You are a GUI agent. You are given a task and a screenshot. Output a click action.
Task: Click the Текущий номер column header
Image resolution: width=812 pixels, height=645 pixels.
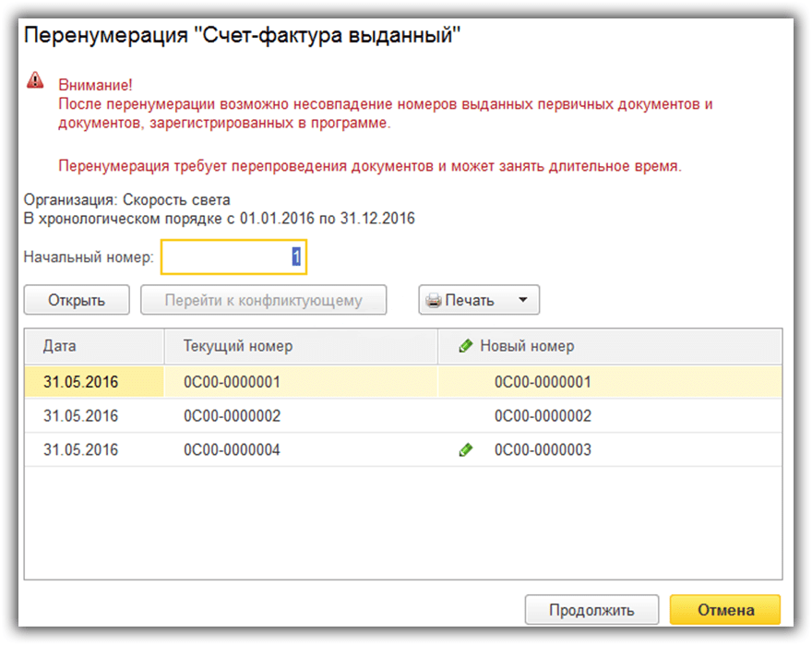(238, 346)
